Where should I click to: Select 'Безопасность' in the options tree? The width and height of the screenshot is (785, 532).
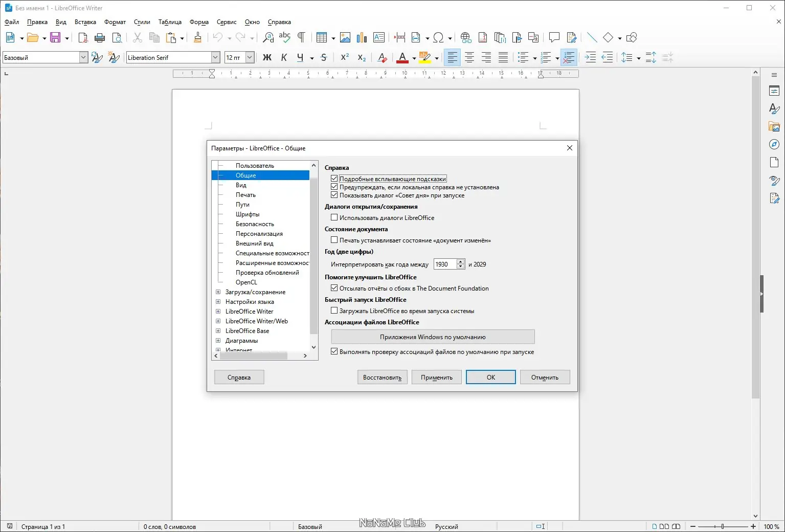coord(255,224)
